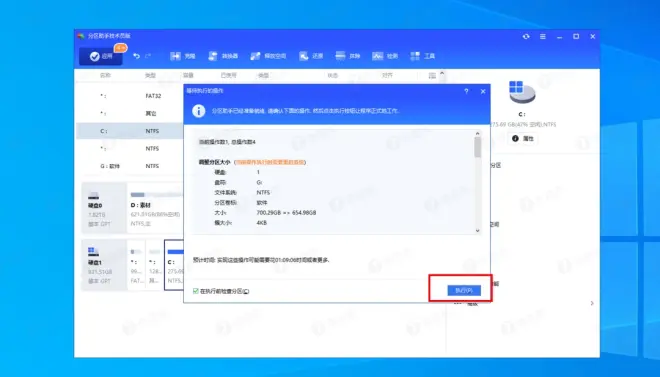Click the 属性 Properties button for drive C
Screen dimensions: 660x377
point(523,138)
